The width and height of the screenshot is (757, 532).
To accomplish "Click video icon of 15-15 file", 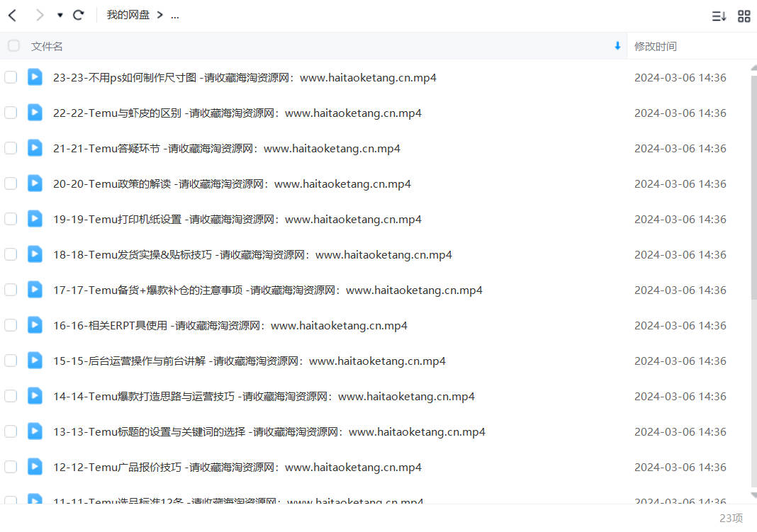I will (x=35, y=361).
